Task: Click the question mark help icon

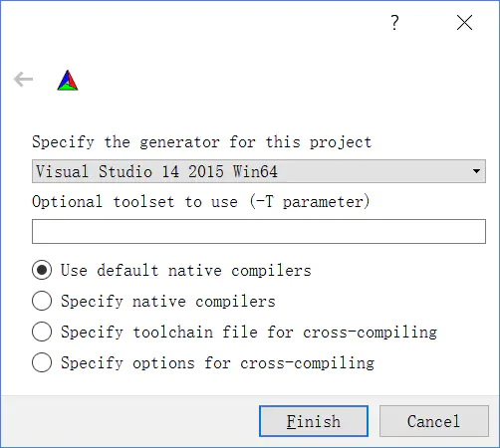Action: (394, 23)
